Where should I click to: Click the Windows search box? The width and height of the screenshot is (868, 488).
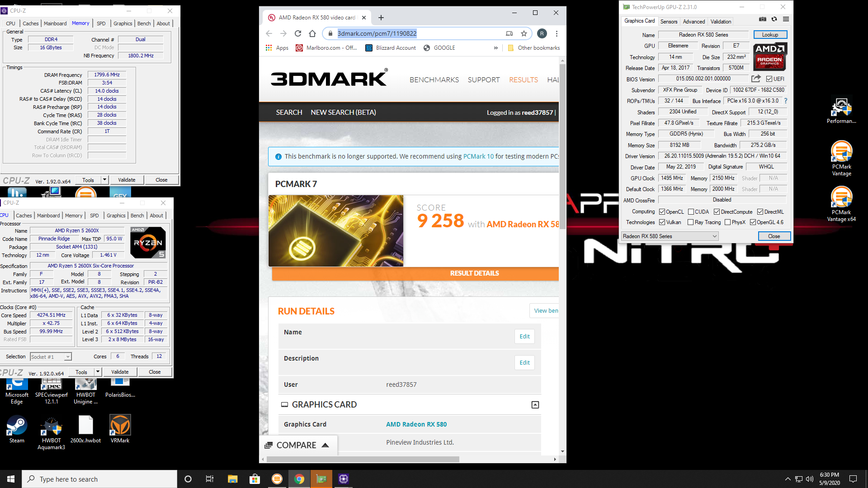coord(99,479)
